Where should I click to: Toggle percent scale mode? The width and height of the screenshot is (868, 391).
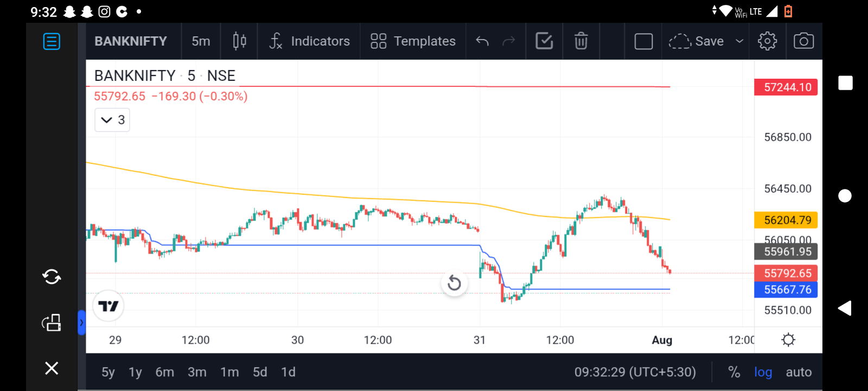point(734,372)
